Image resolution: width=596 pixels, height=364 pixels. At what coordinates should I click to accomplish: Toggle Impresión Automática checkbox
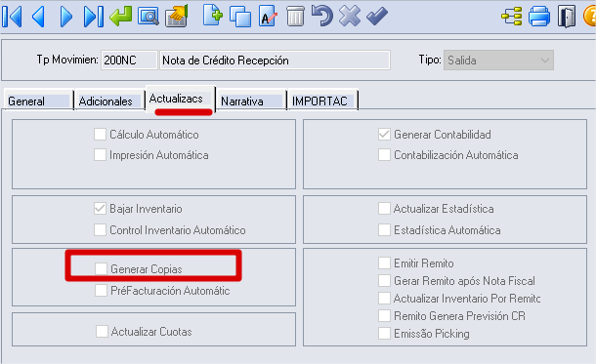(x=100, y=154)
